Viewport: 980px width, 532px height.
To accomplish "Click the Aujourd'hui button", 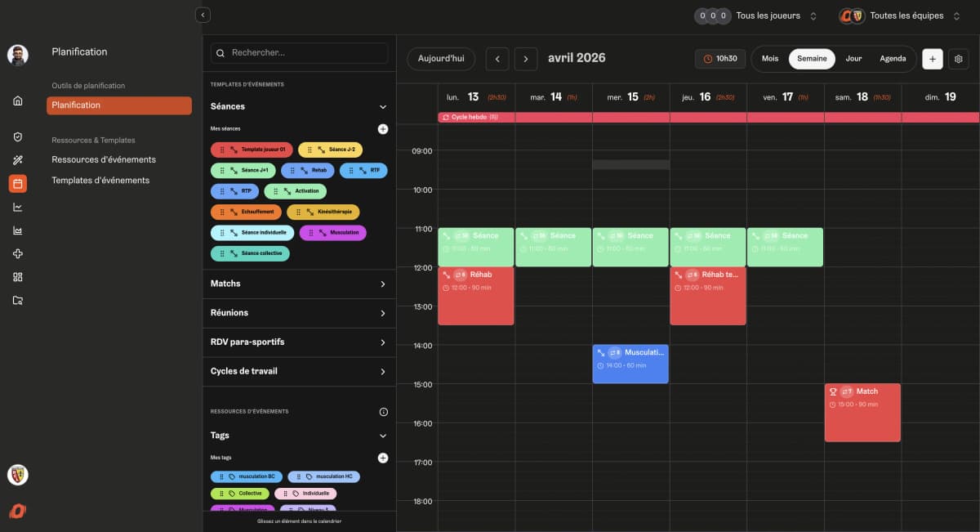I will [x=441, y=59].
